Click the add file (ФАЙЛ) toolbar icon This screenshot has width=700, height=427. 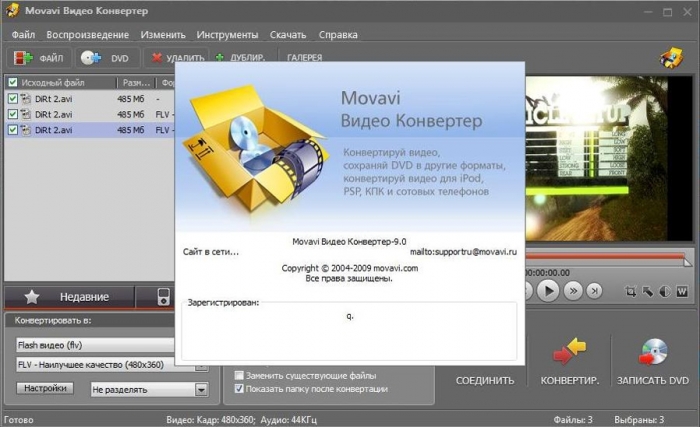pos(21,58)
